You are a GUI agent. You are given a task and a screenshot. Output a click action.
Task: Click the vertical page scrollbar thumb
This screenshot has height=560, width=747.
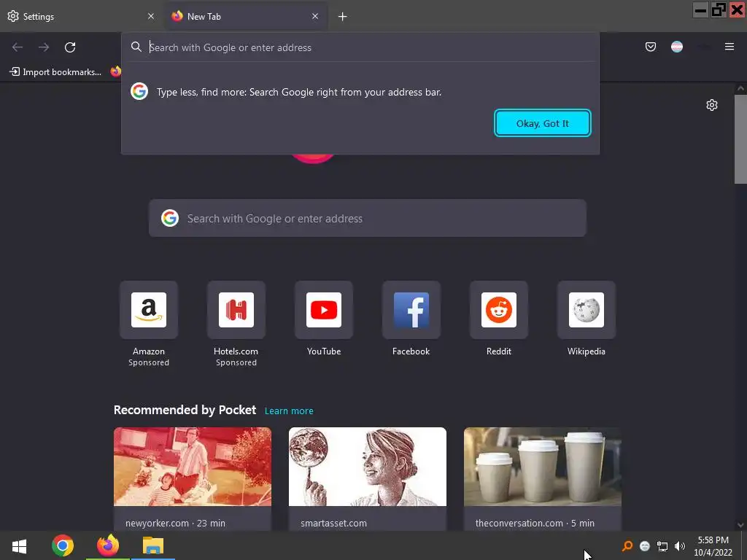coord(740,139)
